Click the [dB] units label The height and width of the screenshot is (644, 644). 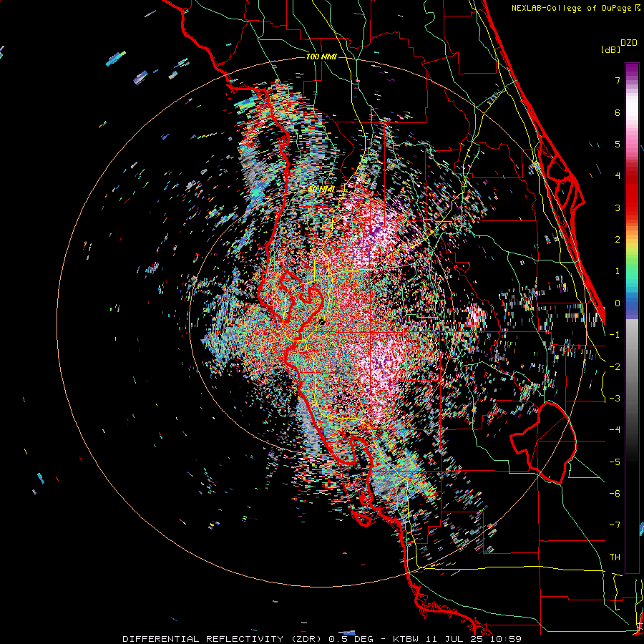(610, 50)
